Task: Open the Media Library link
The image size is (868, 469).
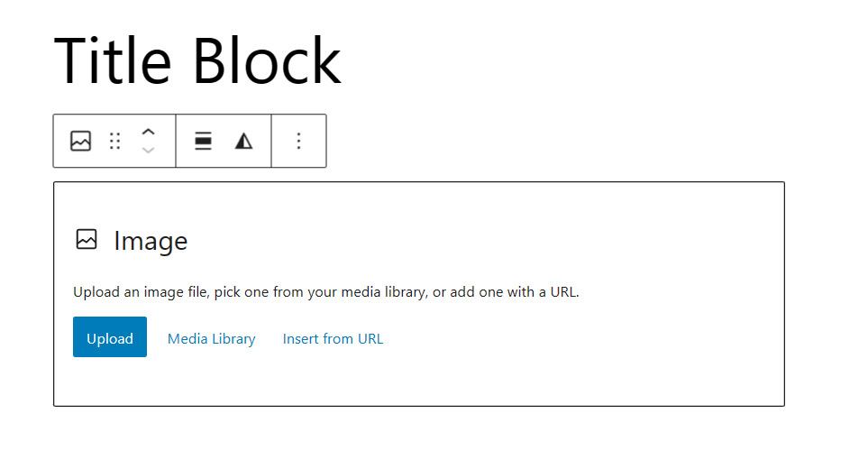Action: (x=212, y=338)
